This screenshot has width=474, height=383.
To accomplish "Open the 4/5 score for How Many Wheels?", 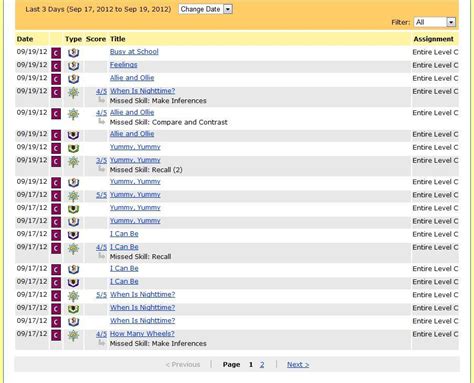I will pos(101,334).
